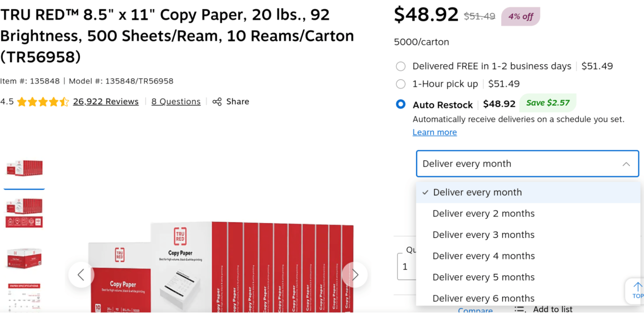Viewport: 644px width, 315px height.
Task: Select the "Auto Restock" radio button
Action: (x=400, y=104)
